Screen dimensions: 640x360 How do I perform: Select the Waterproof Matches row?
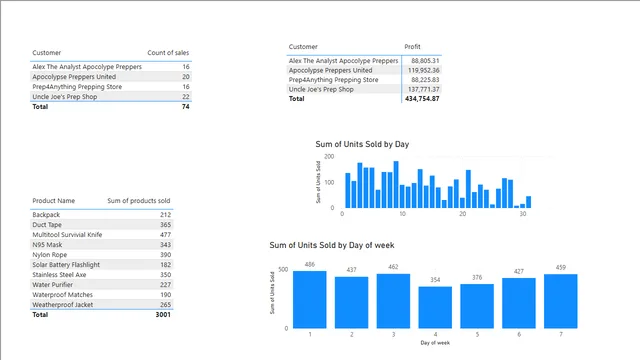[102, 295]
